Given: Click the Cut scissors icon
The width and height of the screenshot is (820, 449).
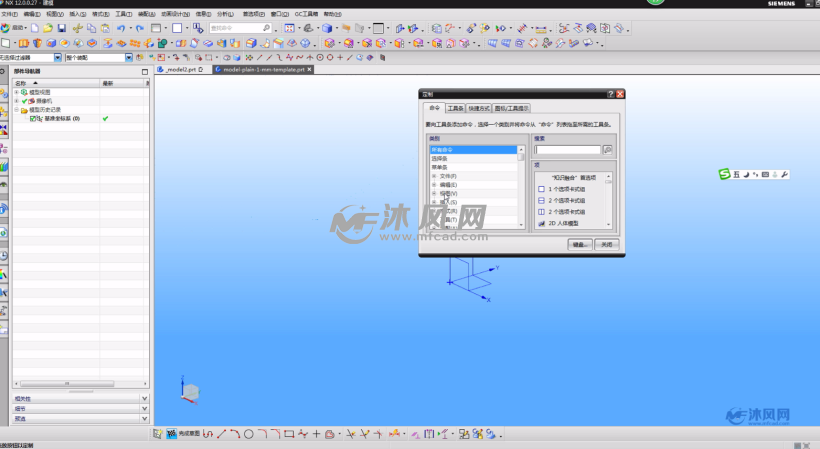Looking at the screenshot, I should click(x=78, y=28).
